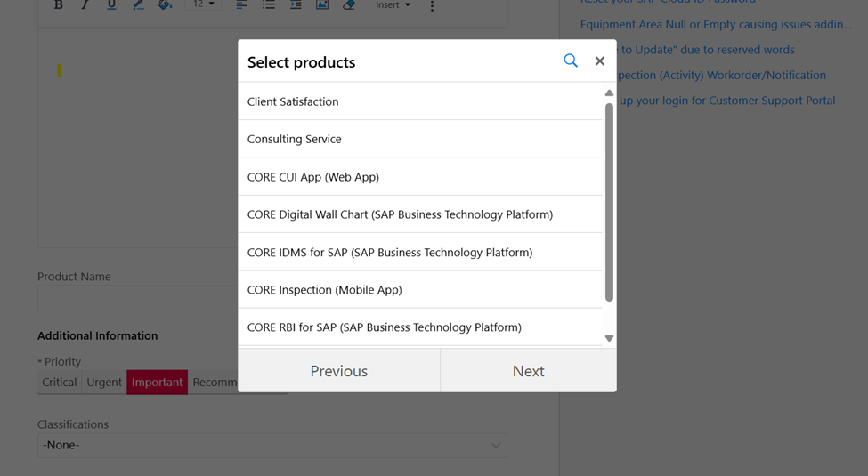
Task: Open the font size 12 dropdown
Action: tap(203, 4)
